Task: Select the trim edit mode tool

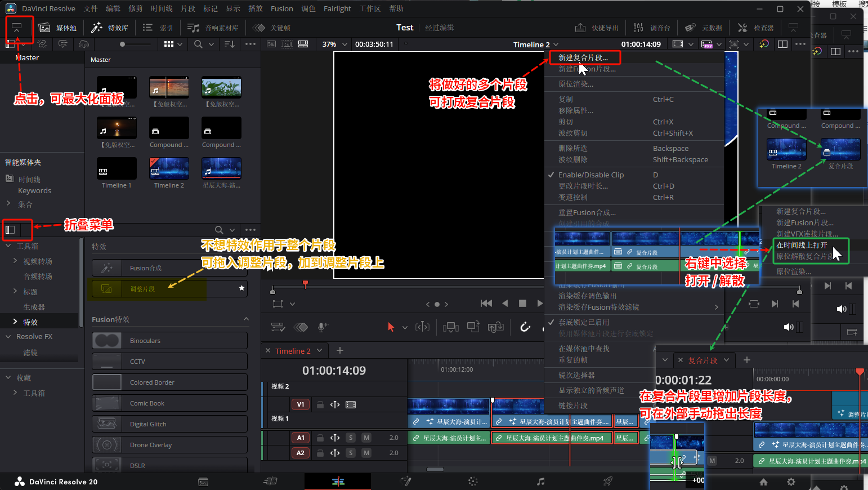Action: (422, 327)
